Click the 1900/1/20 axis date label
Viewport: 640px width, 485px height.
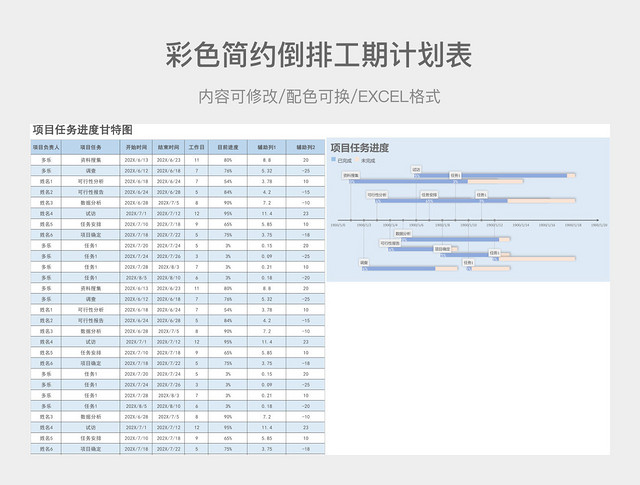(599, 225)
